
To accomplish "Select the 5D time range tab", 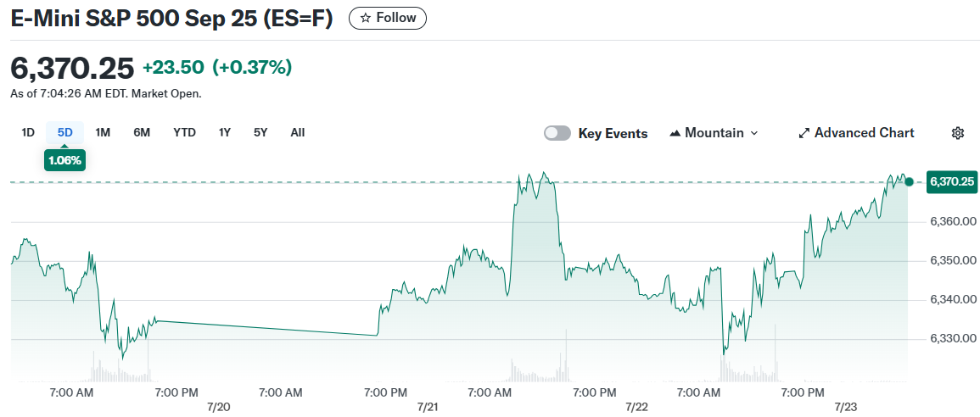I will [x=65, y=132].
